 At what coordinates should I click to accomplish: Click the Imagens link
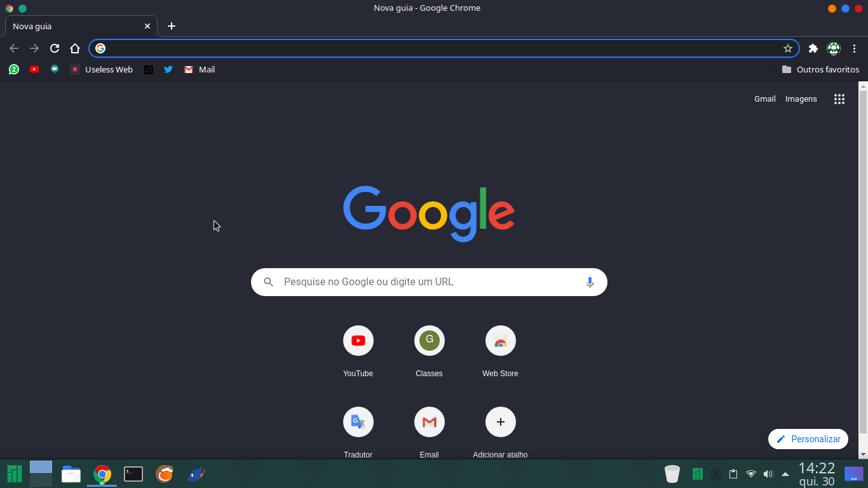[801, 99]
